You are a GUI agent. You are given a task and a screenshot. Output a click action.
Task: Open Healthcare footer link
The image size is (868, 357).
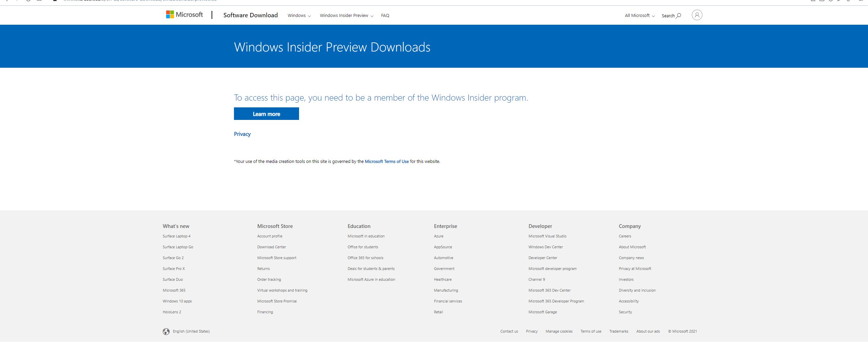click(x=443, y=280)
